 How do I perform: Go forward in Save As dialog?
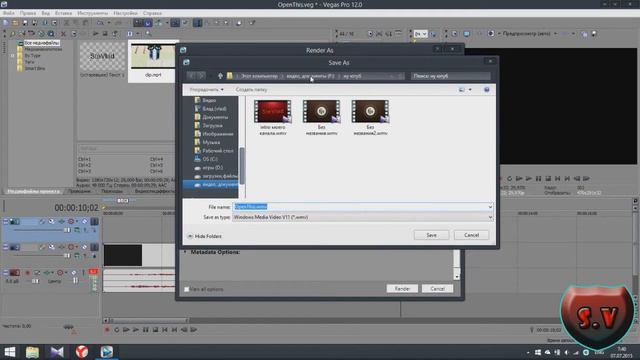click(x=202, y=76)
